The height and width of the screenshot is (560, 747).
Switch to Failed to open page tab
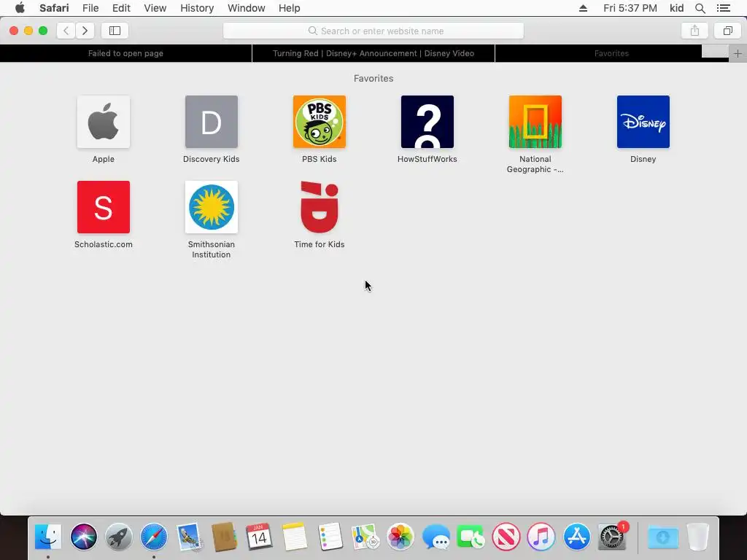(x=125, y=53)
